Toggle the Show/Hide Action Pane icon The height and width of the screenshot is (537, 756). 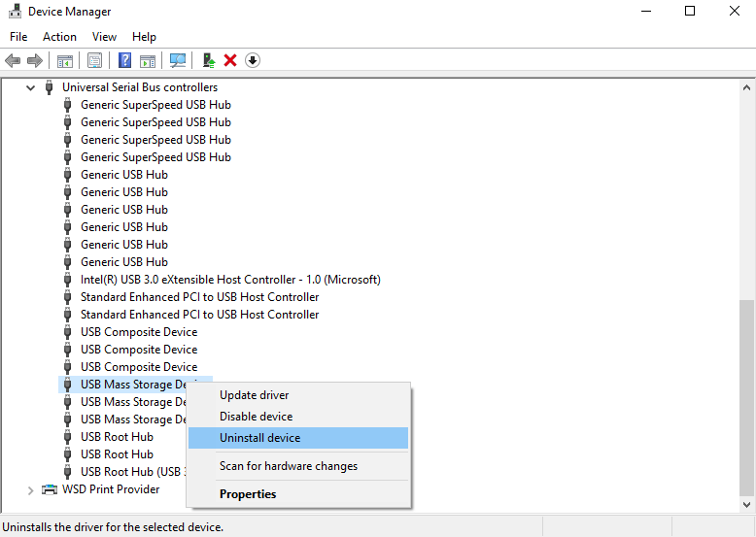pyautogui.click(x=148, y=60)
